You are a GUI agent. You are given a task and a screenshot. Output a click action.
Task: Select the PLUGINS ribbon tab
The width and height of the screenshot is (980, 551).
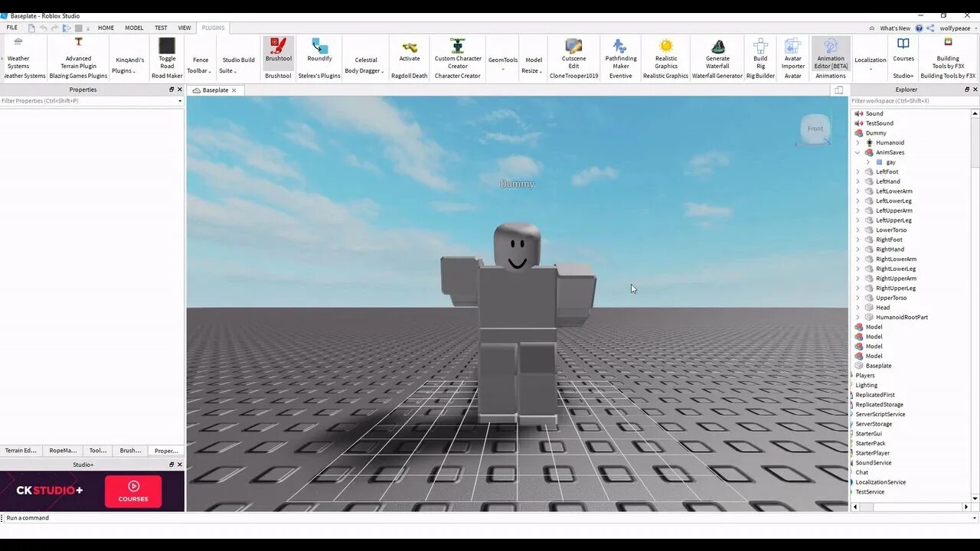coord(213,28)
